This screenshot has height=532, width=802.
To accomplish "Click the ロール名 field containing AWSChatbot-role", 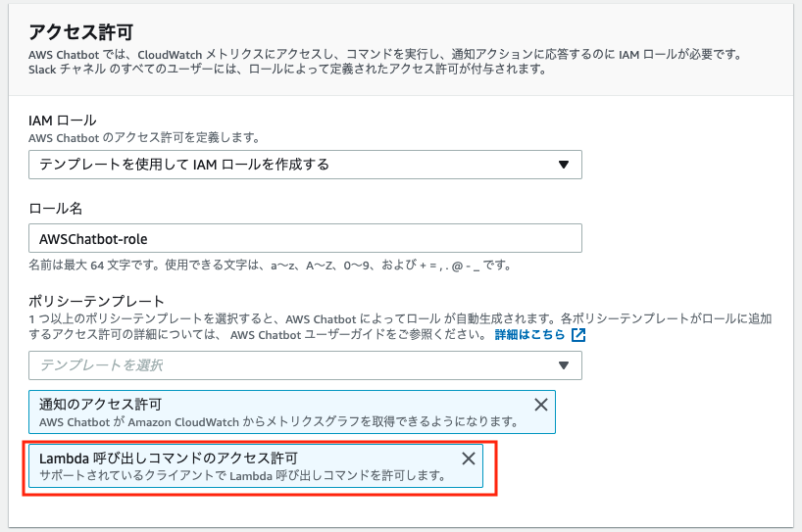I will click(x=305, y=238).
